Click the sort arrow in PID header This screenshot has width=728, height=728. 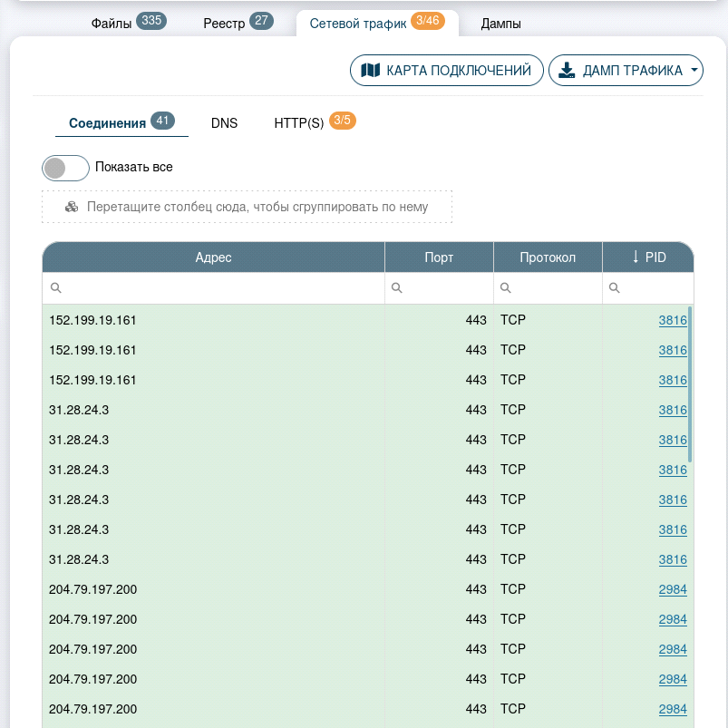(636, 257)
